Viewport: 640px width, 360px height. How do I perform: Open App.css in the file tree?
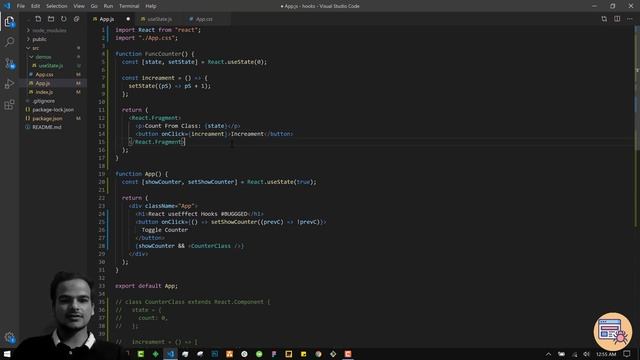(44, 75)
